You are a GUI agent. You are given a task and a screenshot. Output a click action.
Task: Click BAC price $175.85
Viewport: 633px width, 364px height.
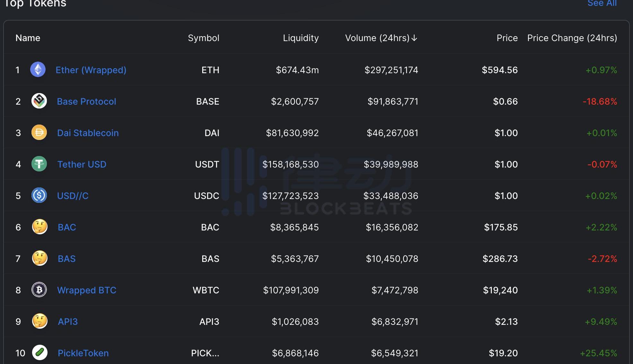coord(501,227)
